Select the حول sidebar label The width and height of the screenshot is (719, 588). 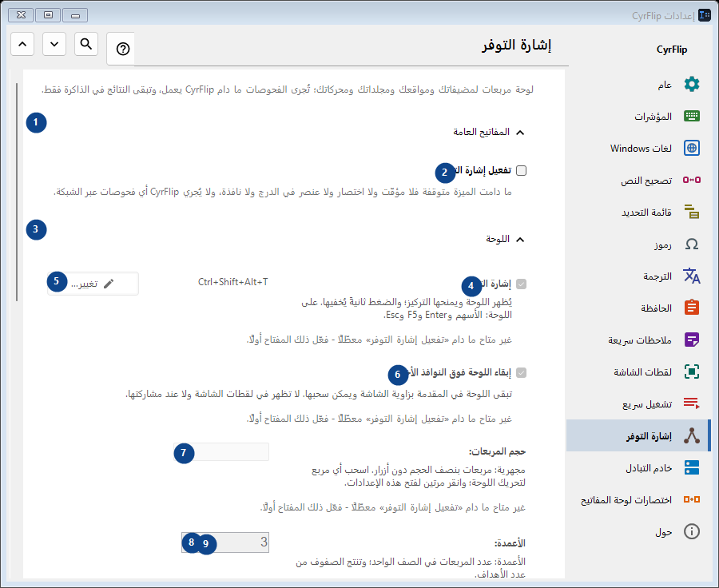(664, 531)
